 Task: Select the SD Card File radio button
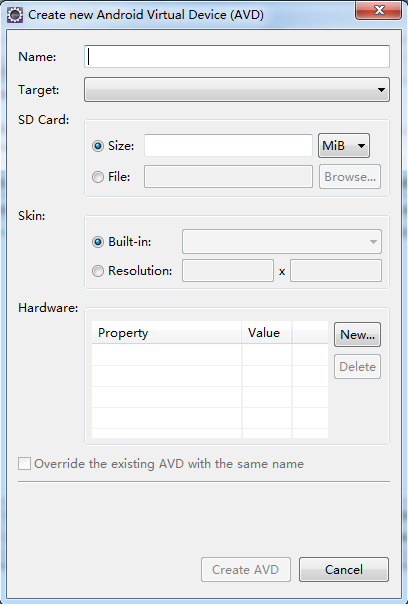tap(98, 177)
